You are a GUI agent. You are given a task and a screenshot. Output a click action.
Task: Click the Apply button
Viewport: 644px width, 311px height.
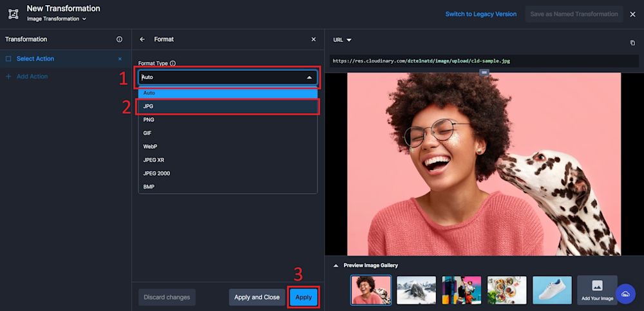tap(303, 297)
